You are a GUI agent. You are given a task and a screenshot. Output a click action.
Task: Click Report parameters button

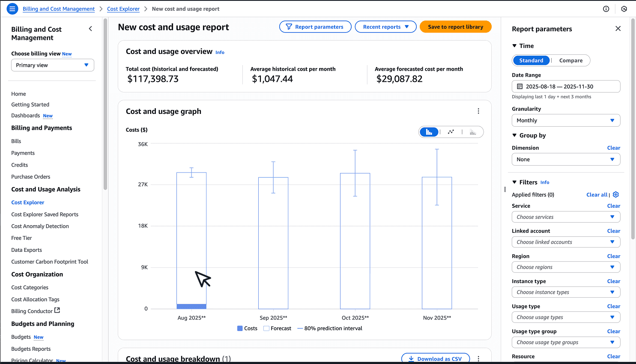315,27
